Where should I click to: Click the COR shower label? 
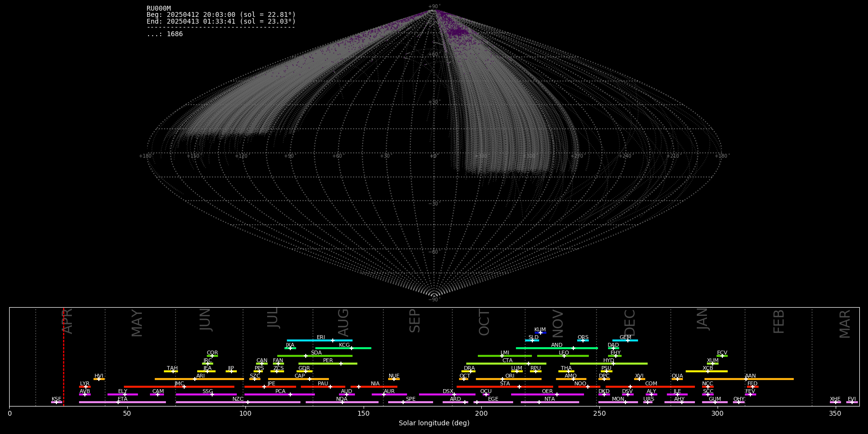[212, 353]
